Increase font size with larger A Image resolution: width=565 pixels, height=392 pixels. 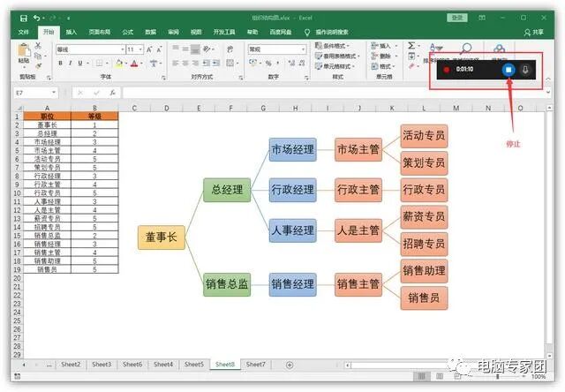(149, 49)
